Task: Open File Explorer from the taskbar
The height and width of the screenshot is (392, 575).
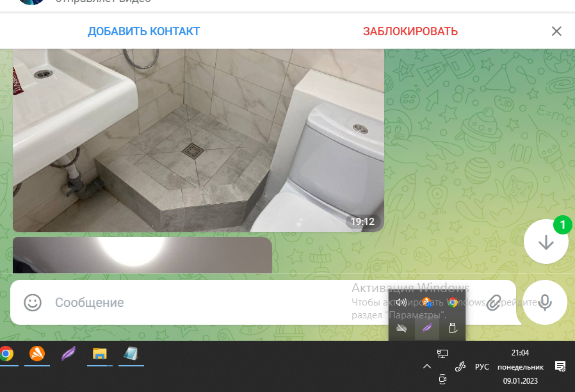Action: click(x=99, y=354)
